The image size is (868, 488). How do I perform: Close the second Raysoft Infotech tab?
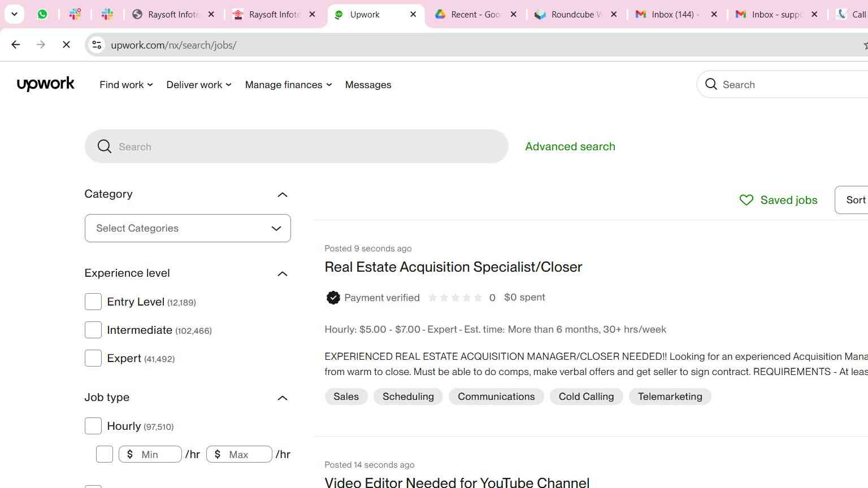click(312, 14)
